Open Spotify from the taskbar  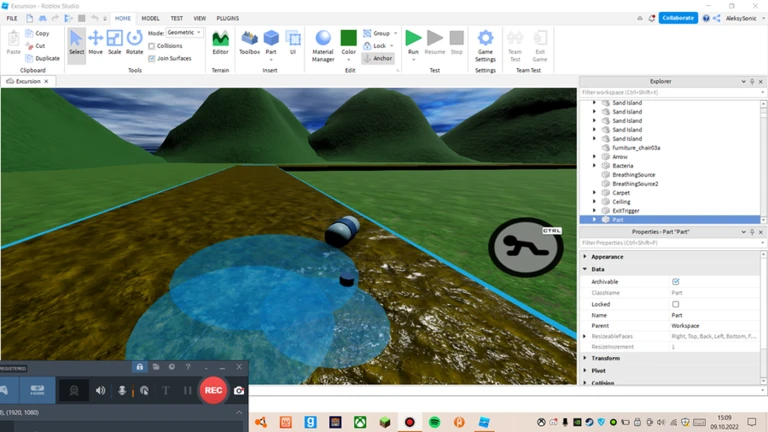[434, 422]
